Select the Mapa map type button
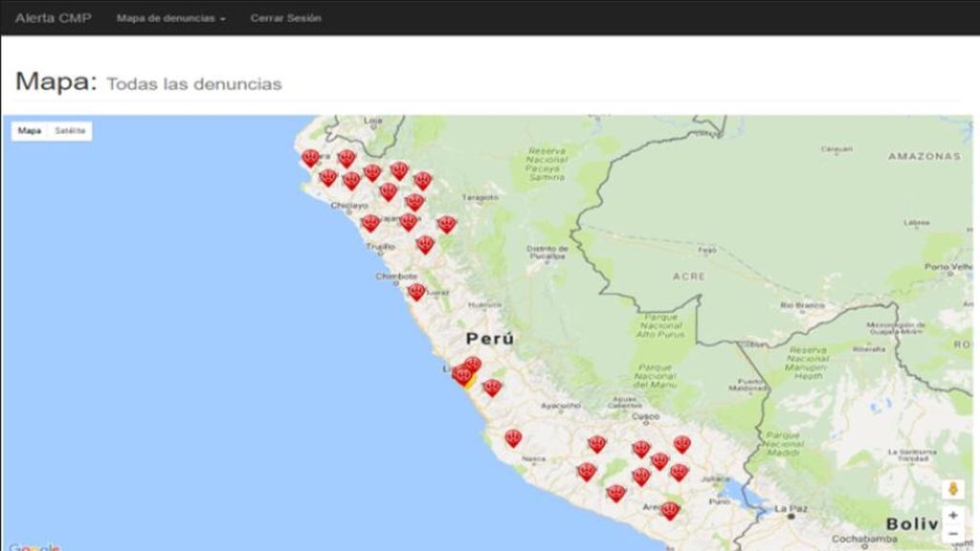The height and width of the screenshot is (551, 980). [x=30, y=130]
